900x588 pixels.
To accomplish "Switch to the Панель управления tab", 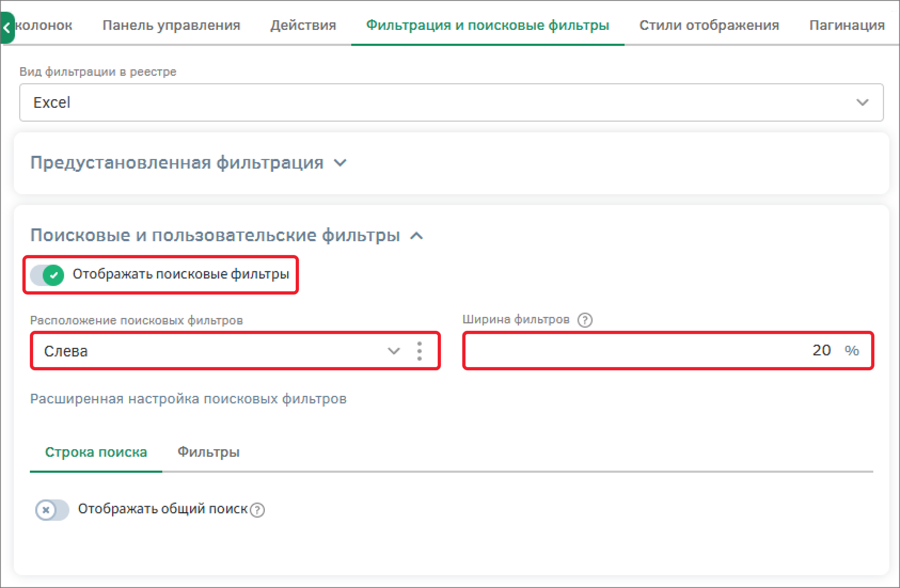I will point(171,25).
